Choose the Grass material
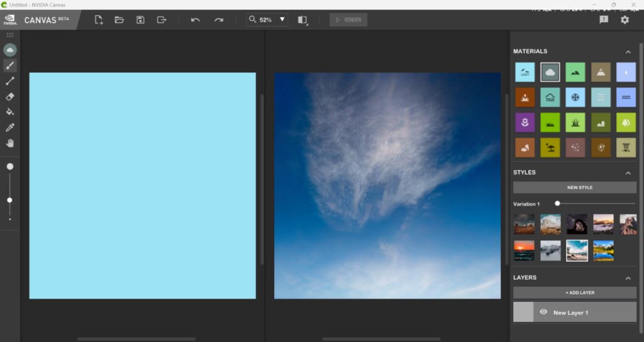Image resolution: width=644 pixels, height=342 pixels. click(575, 123)
